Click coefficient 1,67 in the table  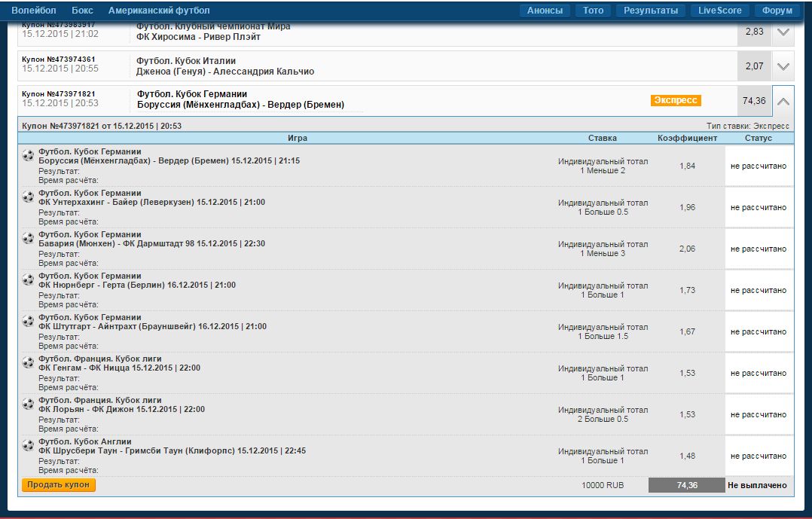point(687,331)
